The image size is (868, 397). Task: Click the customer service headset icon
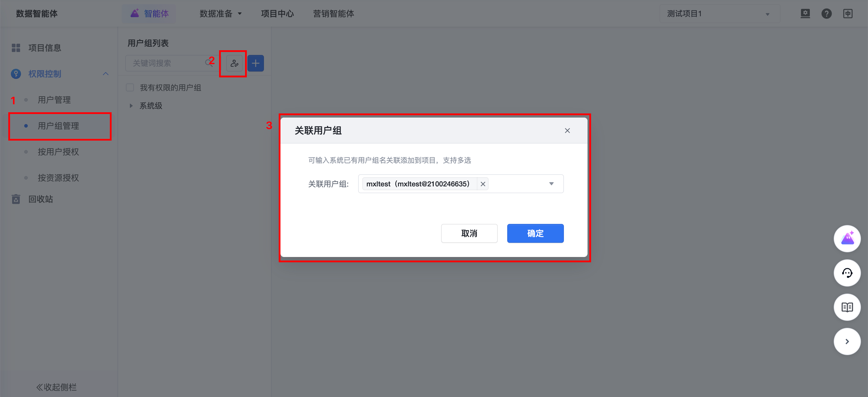coord(847,273)
